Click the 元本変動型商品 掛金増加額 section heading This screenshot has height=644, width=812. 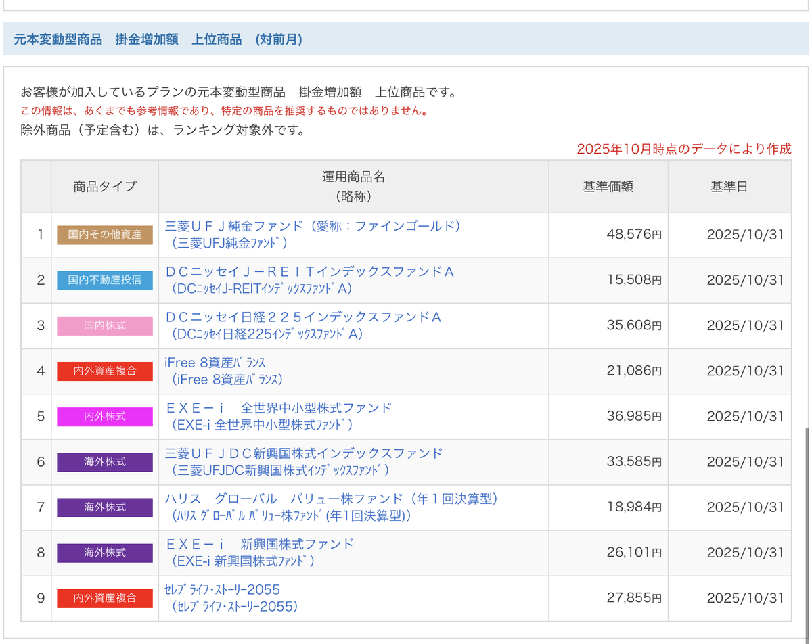(158, 39)
